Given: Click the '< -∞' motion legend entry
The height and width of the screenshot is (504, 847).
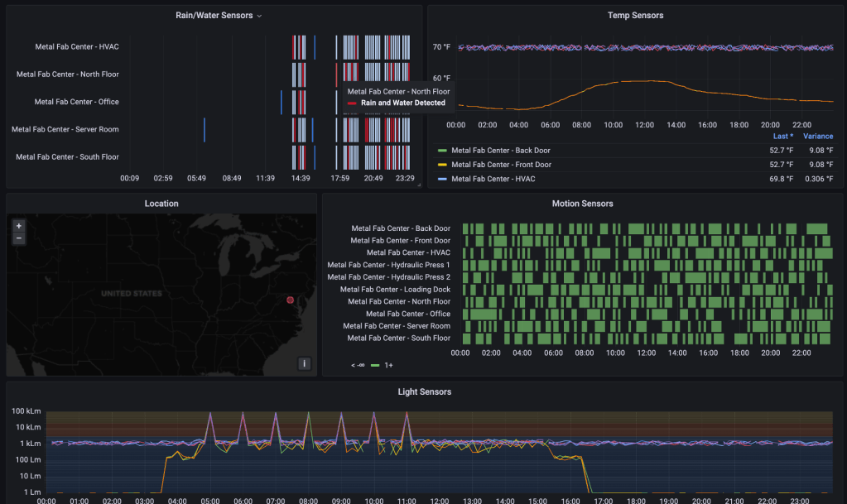Looking at the screenshot, I should click(x=358, y=365).
